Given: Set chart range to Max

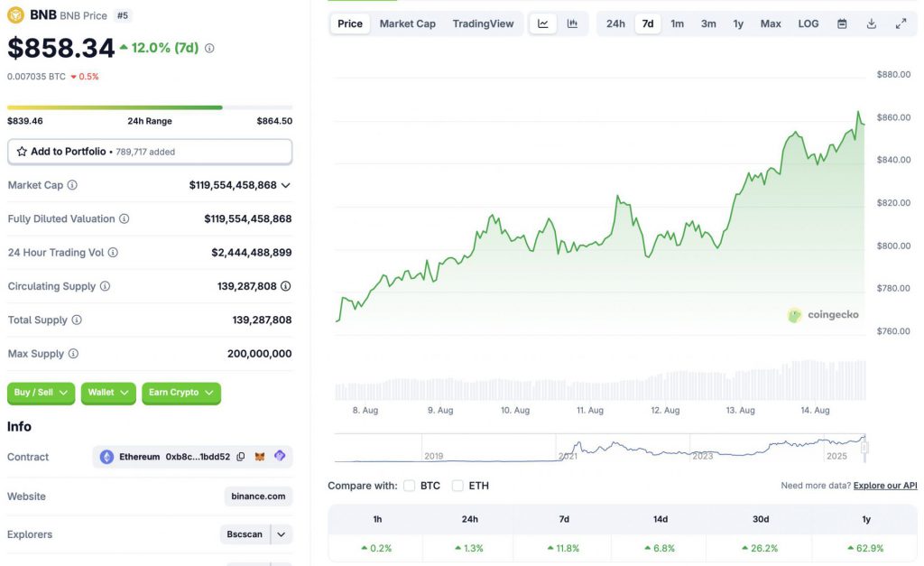Looking at the screenshot, I should coord(771,23).
